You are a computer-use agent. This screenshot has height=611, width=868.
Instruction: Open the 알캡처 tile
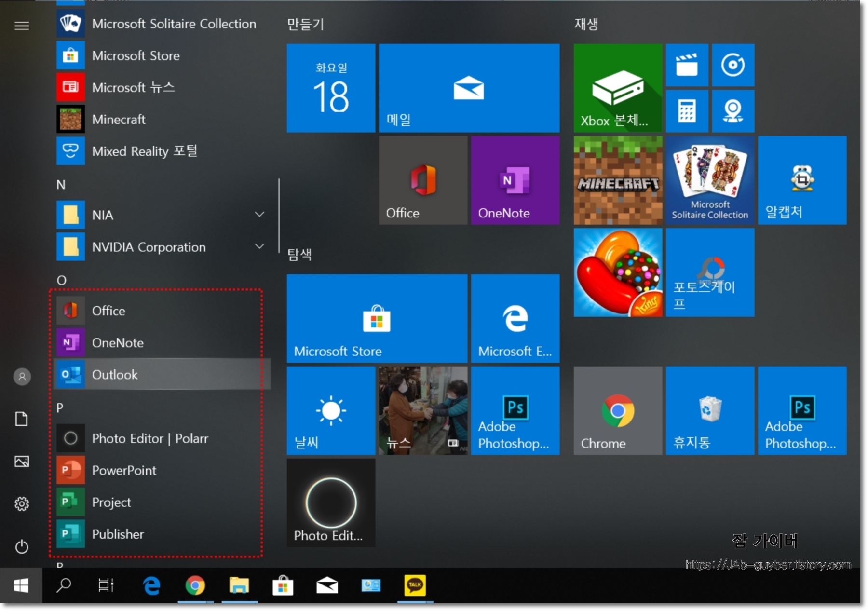(802, 180)
